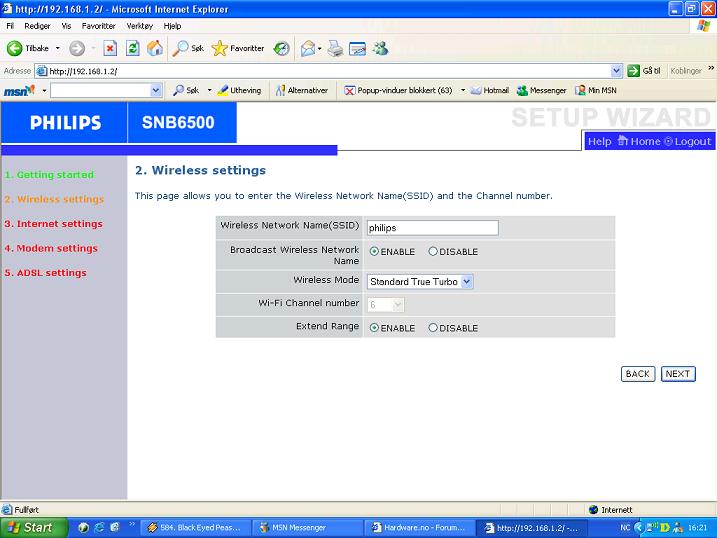Stop page loading with red X icon
717x538 pixels.
coord(110,48)
